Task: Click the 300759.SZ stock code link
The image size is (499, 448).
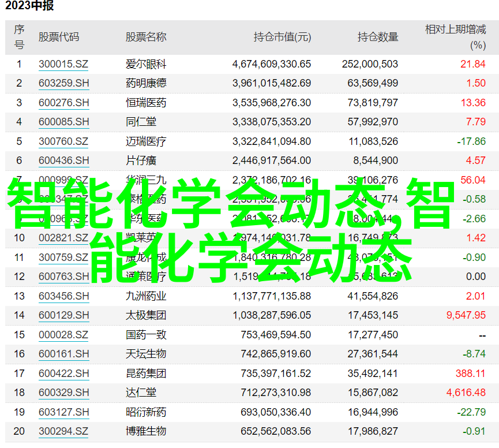Action: pos(63,257)
